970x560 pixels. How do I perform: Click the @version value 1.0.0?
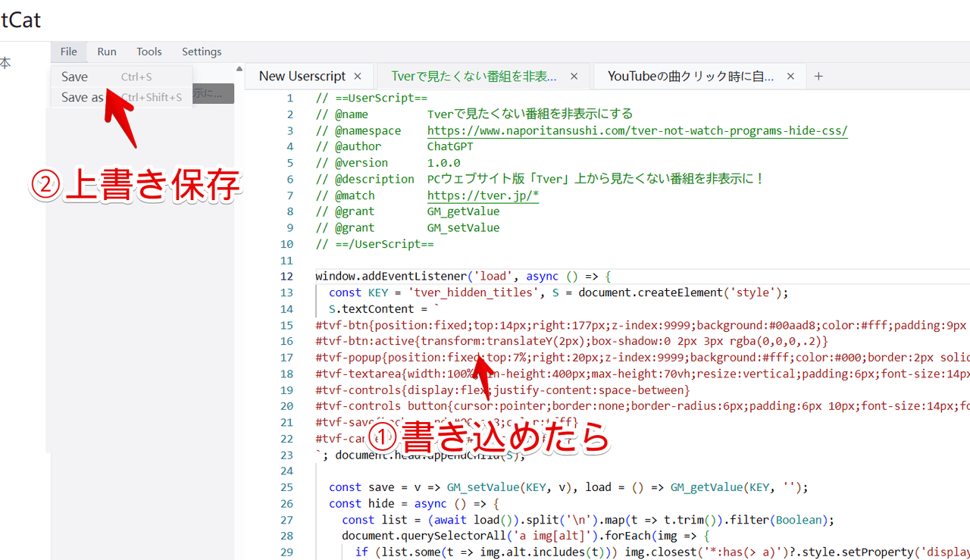(x=443, y=163)
